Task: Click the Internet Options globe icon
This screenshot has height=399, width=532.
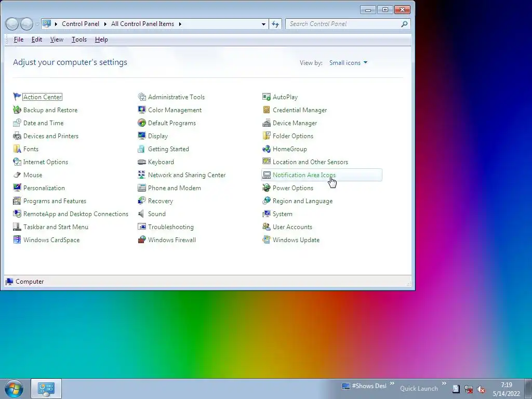Action: coord(17,162)
